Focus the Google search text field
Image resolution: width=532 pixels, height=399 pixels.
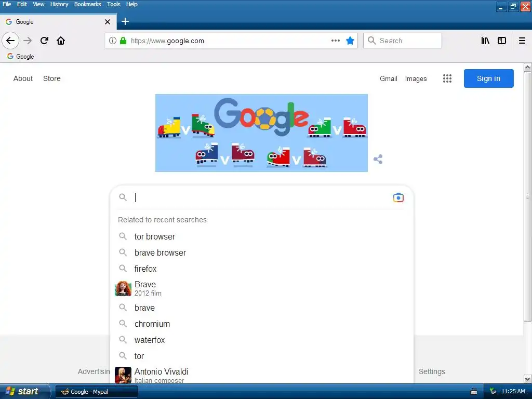[261, 197]
